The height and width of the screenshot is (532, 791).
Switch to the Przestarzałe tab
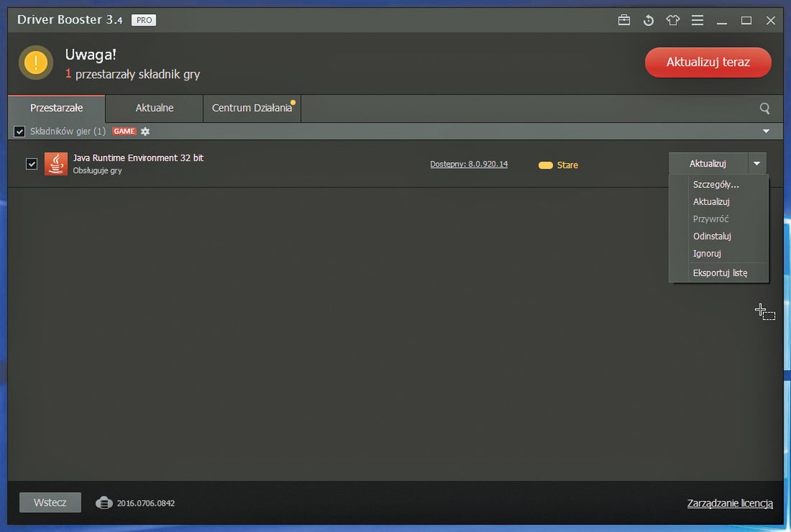[57, 108]
